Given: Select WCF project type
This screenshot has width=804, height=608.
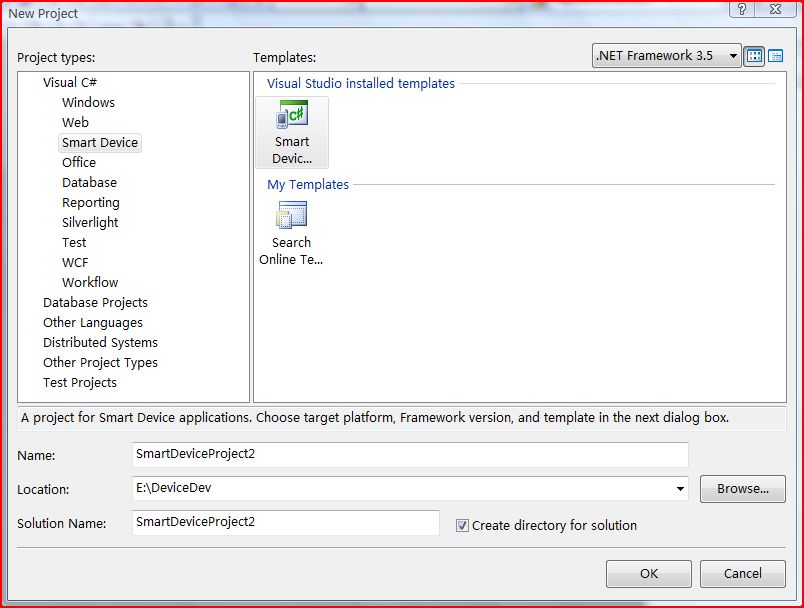Looking at the screenshot, I should (x=75, y=262).
